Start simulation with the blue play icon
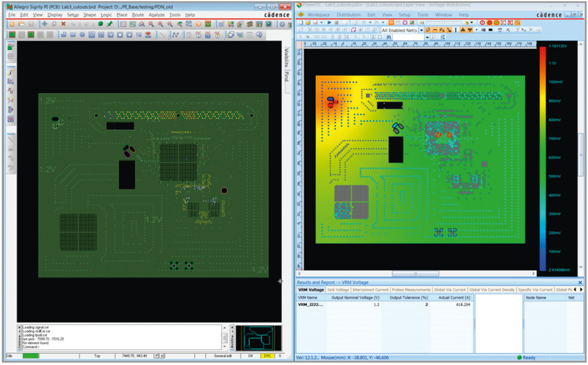This screenshot has height=365, width=588. (x=329, y=22)
